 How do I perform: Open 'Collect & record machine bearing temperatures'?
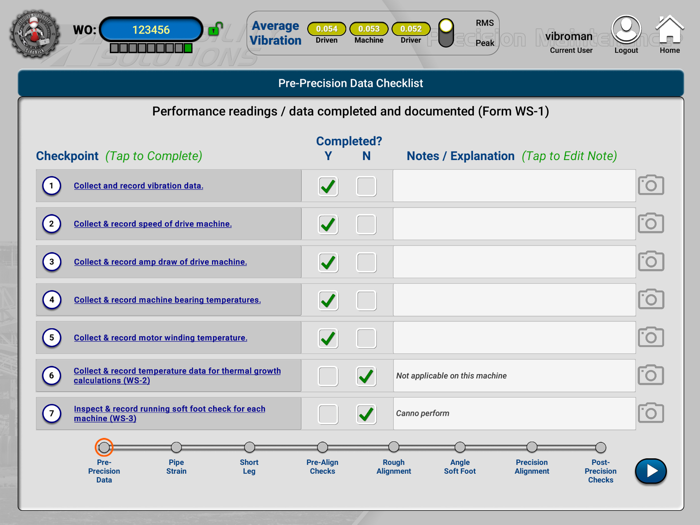(x=167, y=300)
